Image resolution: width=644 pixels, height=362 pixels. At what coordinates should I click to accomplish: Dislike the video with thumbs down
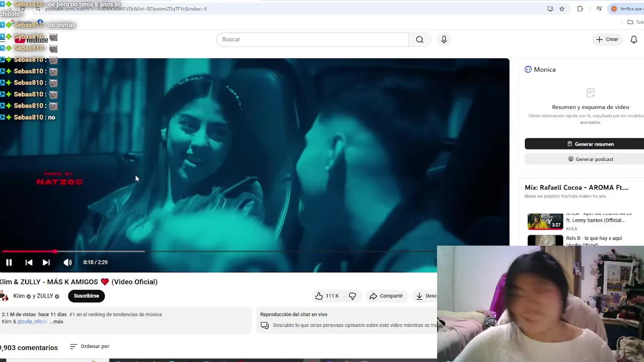click(353, 296)
